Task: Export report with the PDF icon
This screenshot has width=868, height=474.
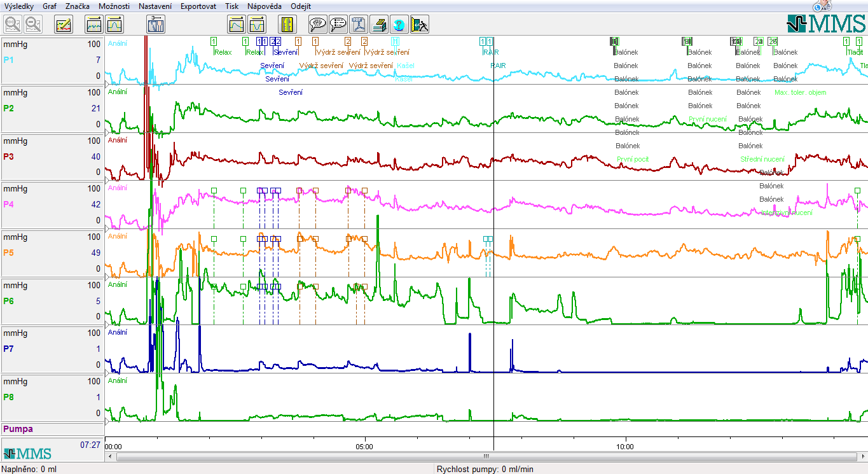Action: pos(359,25)
